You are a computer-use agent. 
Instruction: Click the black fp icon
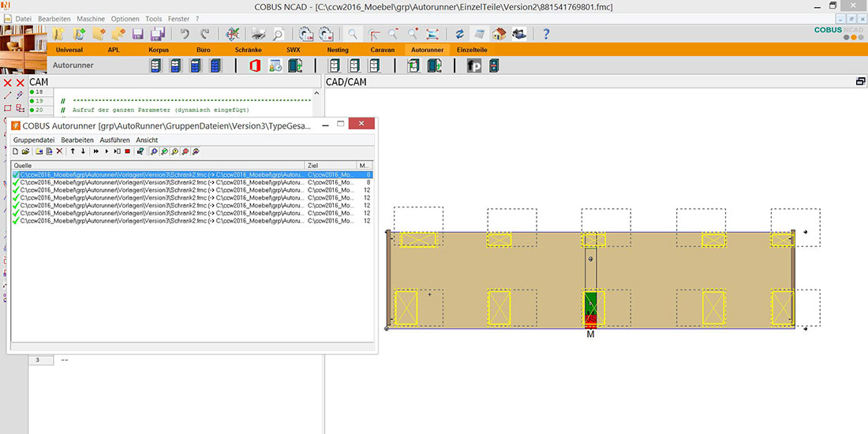tap(474, 65)
